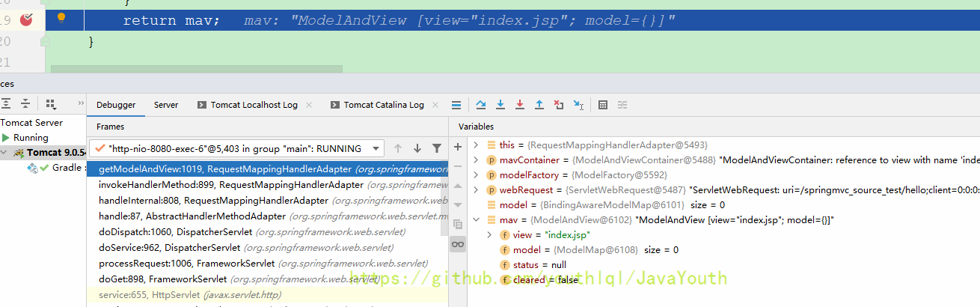Click the Drop Frame icon
980x307 pixels.
[x=559, y=105]
